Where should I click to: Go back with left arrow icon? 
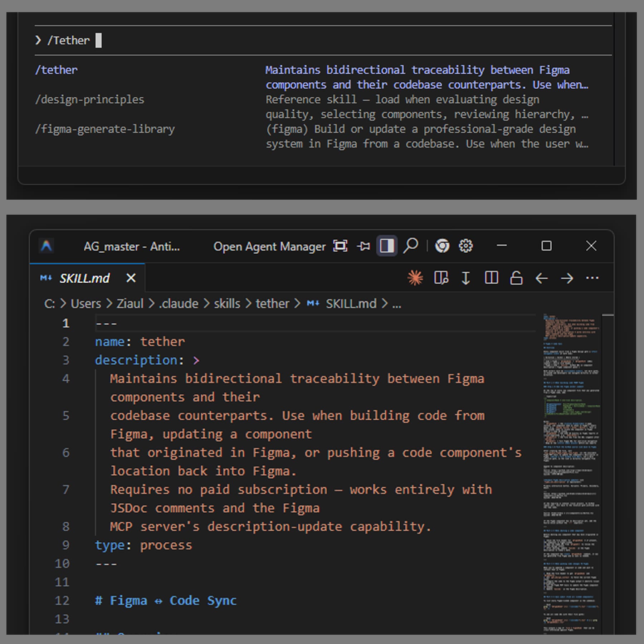pos(542,278)
